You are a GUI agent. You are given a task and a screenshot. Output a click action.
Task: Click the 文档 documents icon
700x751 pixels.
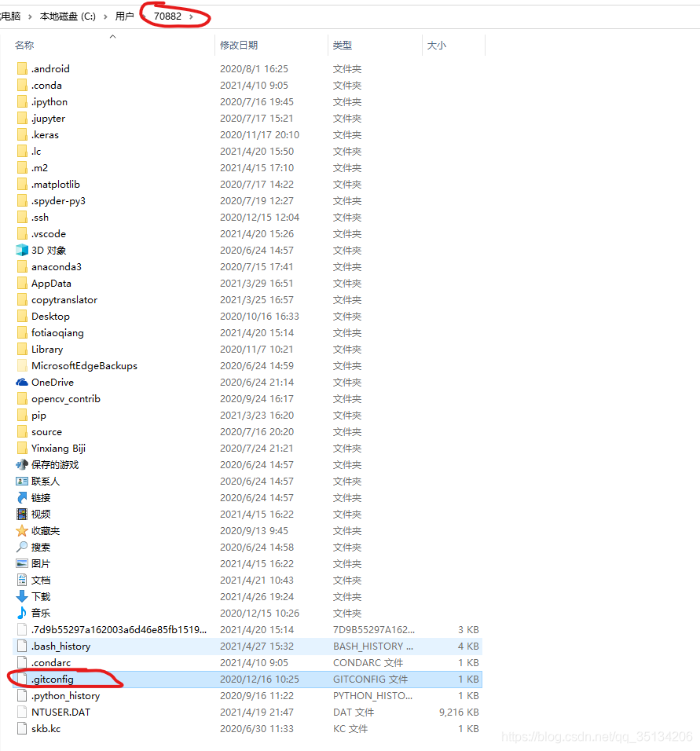click(x=22, y=580)
